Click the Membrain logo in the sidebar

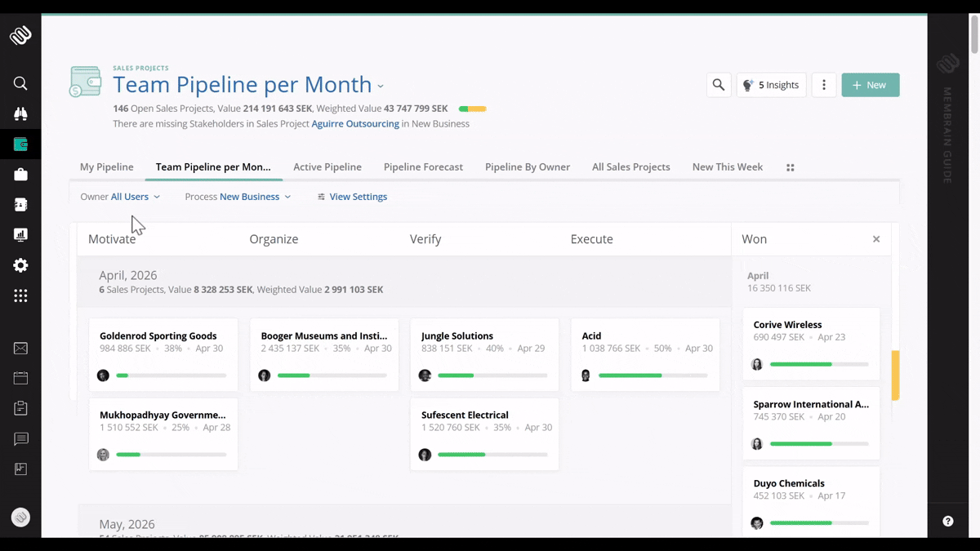[x=20, y=35]
